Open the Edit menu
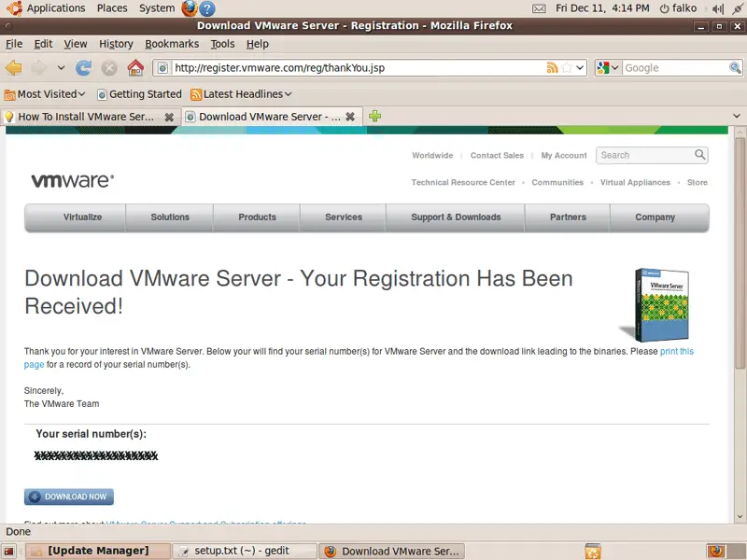This screenshot has width=747, height=560. click(x=43, y=44)
